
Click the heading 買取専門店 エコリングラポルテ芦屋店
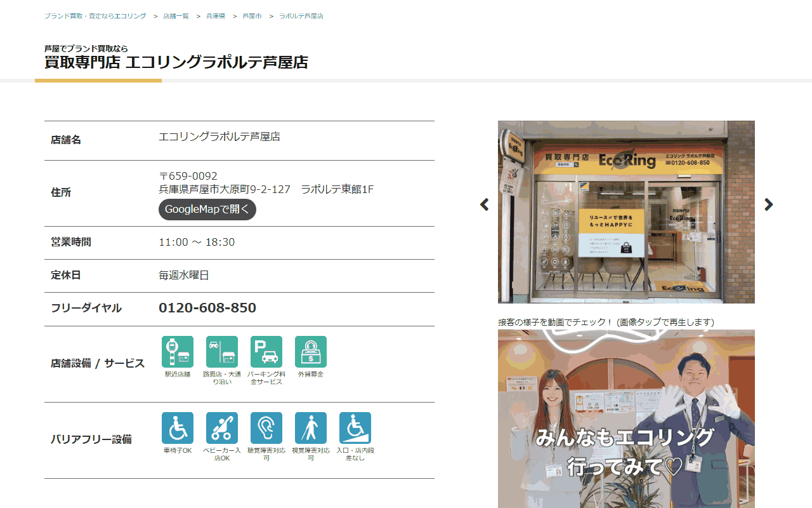tap(176, 62)
